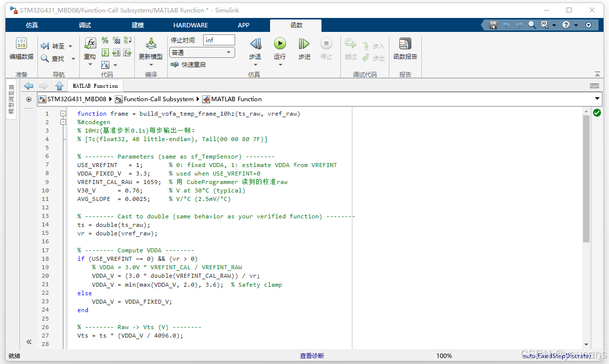
Task: Click the 越过 (Step Over) icon
Action: (351, 44)
